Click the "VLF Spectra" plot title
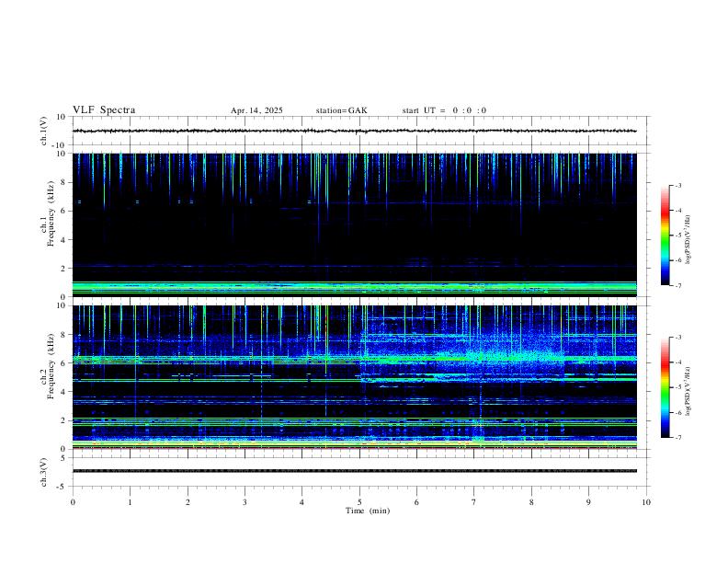728x563 pixels. pos(104,110)
